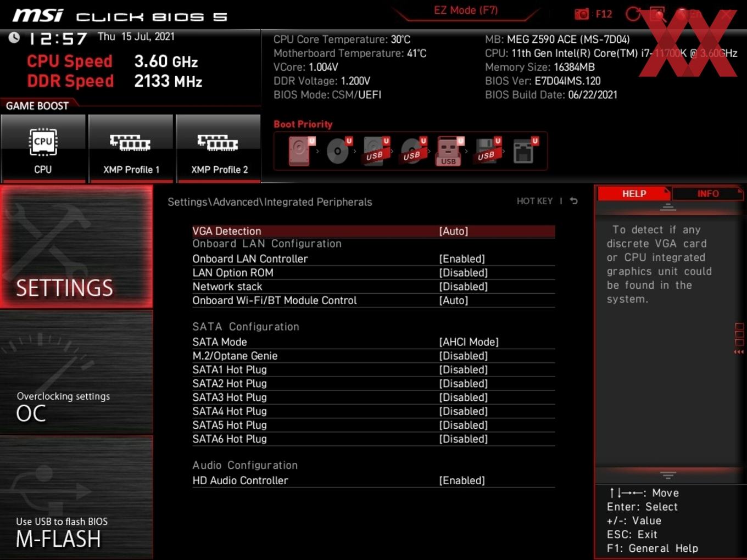Select the SATA Mode label
The height and width of the screenshot is (560, 747).
pos(220,342)
